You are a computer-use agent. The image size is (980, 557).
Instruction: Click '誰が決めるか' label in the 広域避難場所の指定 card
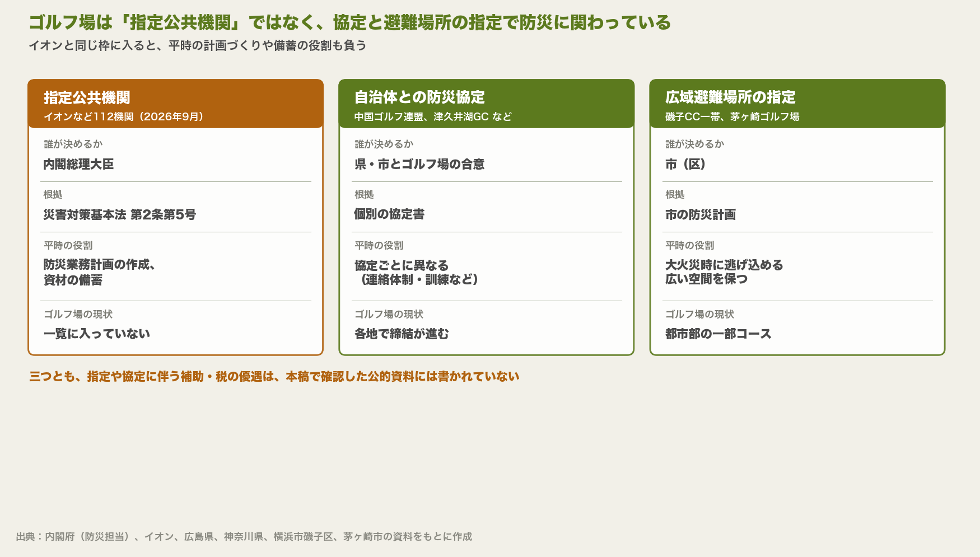coord(695,144)
